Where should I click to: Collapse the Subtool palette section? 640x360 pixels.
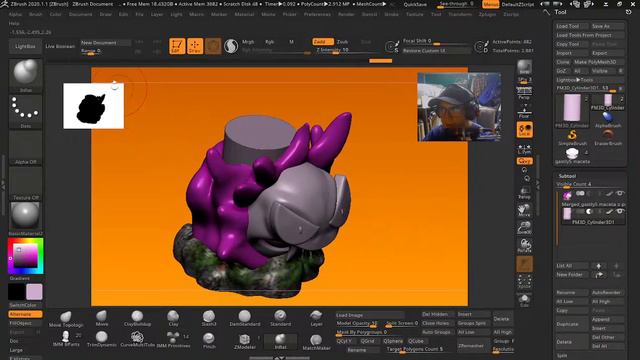(567, 176)
